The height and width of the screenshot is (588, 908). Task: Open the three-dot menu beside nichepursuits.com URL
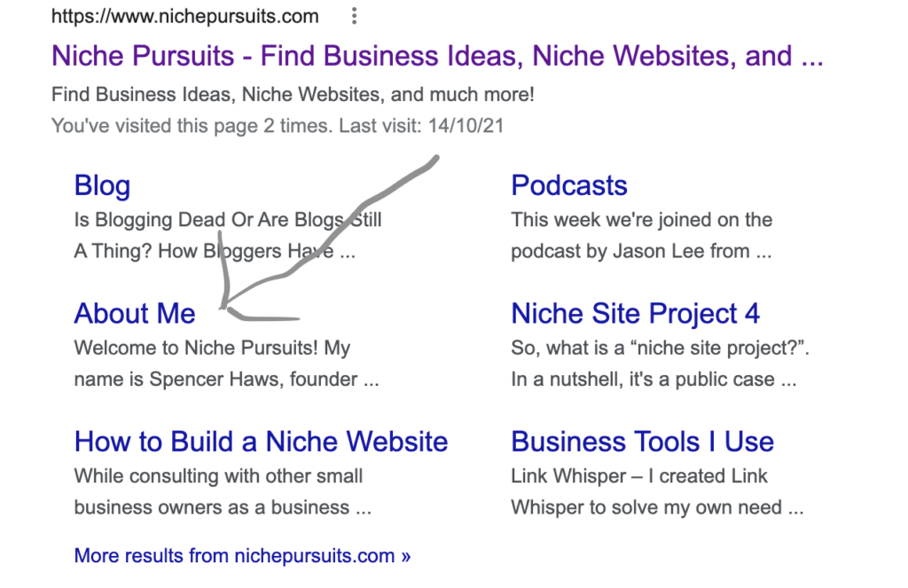pos(354,16)
